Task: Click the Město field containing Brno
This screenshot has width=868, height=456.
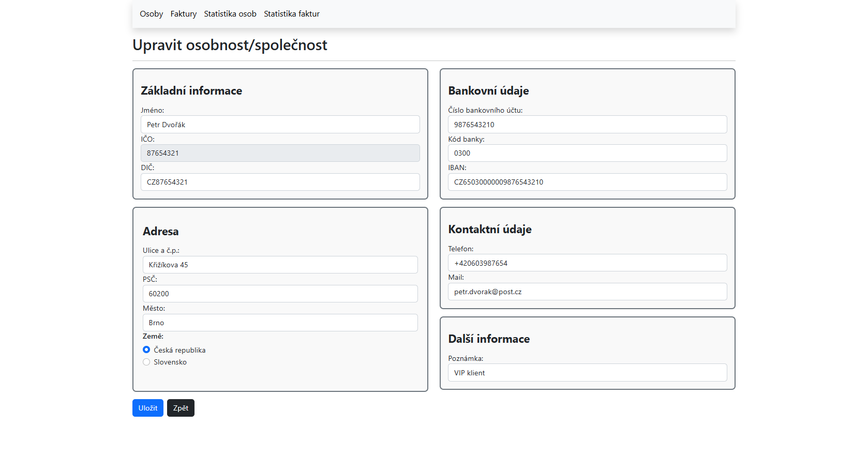Action: point(280,323)
